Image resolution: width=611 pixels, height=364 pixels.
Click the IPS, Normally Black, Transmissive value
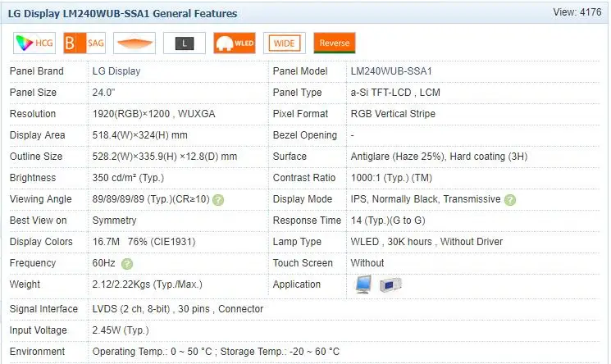coord(426,199)
